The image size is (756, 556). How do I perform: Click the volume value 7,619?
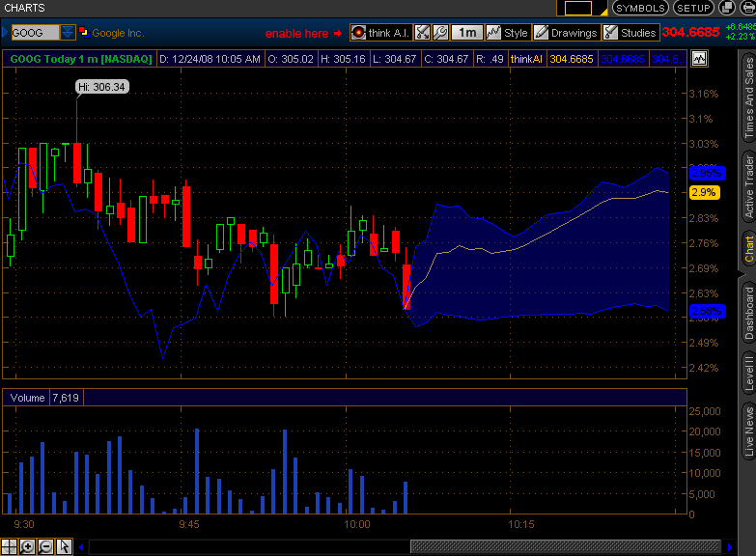tap(66, 398)
